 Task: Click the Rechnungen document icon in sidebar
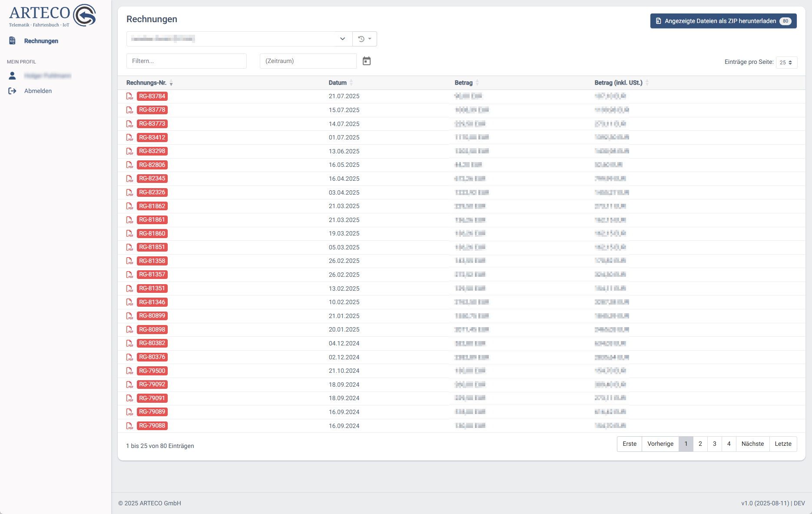click(x=12, y=41)
